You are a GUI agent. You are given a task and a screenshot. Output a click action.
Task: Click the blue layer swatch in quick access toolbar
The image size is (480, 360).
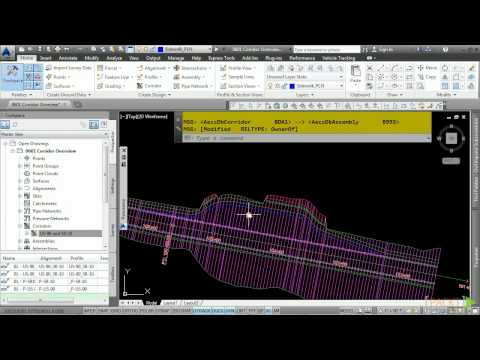point(160,49)
